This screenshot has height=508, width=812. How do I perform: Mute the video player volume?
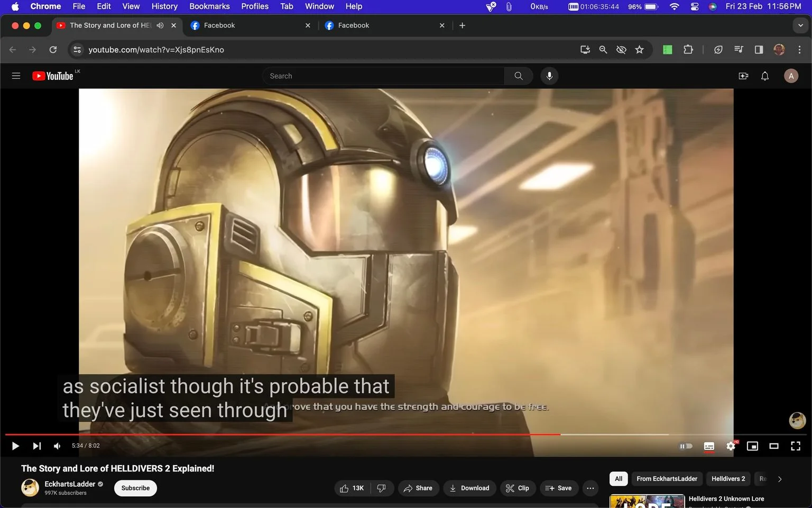57,446
